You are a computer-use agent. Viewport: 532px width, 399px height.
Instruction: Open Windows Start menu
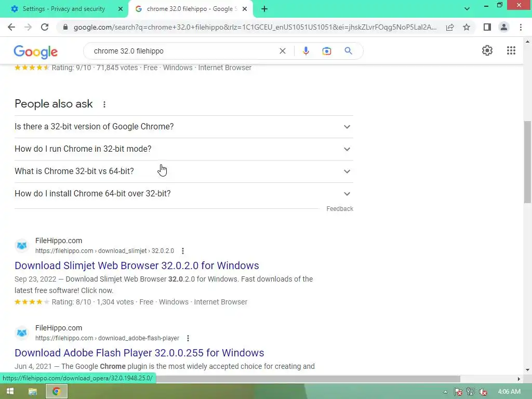tap(10, 392)
